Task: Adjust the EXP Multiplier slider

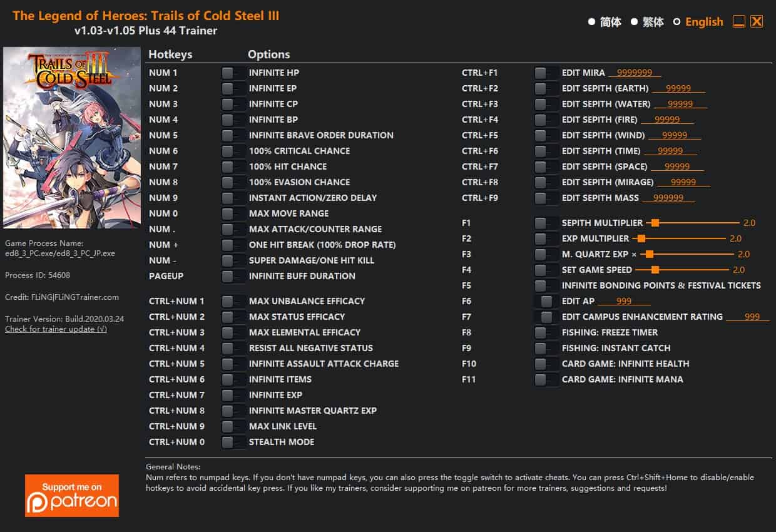Action: tap(679, 238)
